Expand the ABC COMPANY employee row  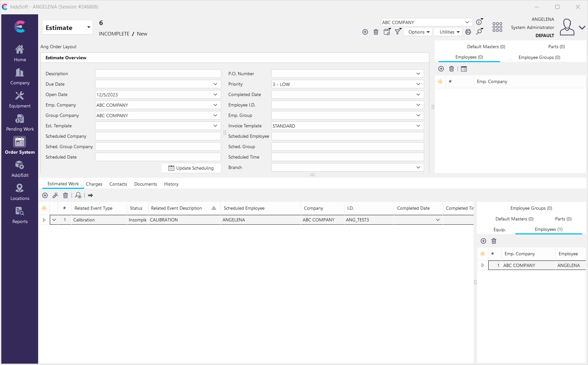point(483,265)
